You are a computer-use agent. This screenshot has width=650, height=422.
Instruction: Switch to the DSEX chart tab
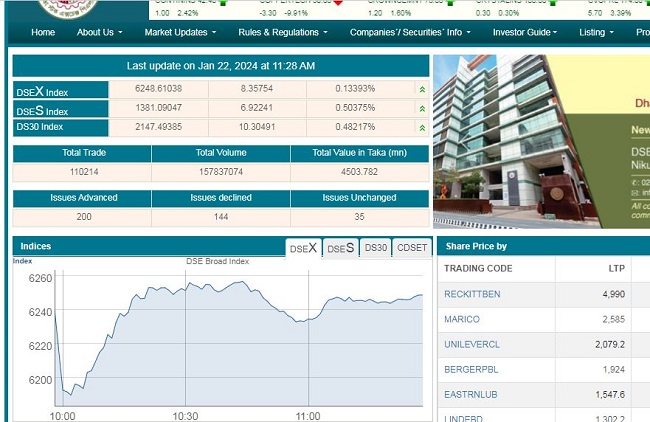pyautogui.click(x=303, y=248)
